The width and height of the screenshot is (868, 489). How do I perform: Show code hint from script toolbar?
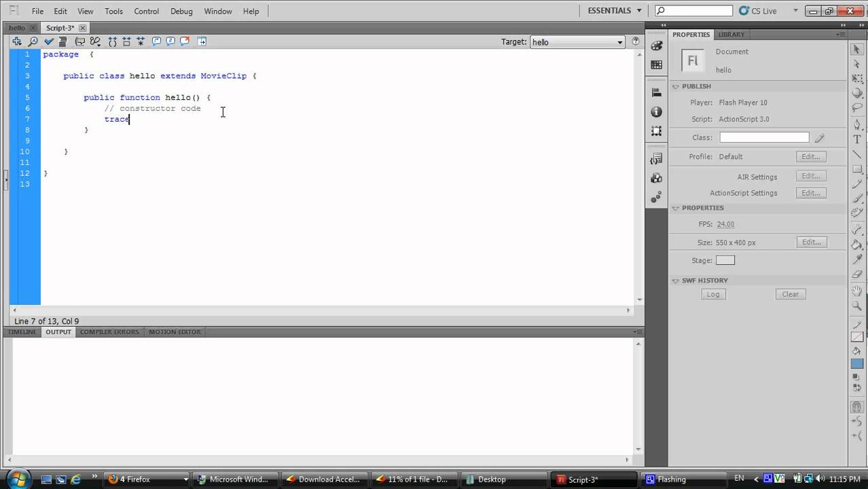tap(79, 41)
